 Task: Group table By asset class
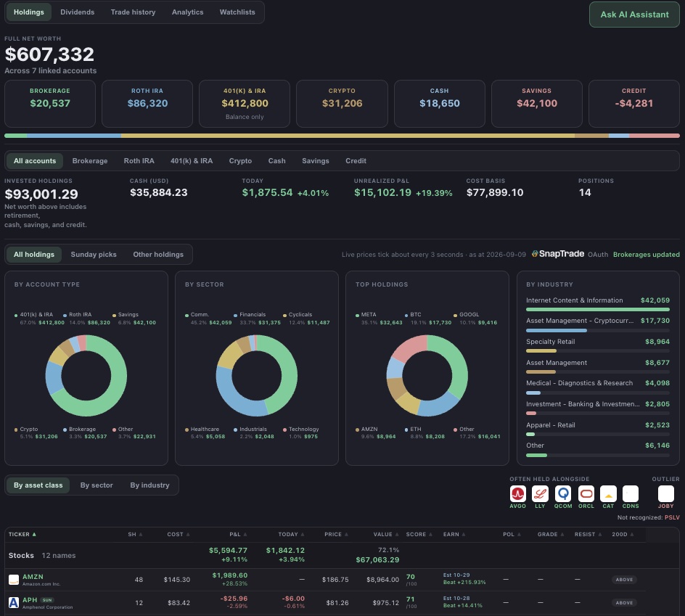point(38,485)
